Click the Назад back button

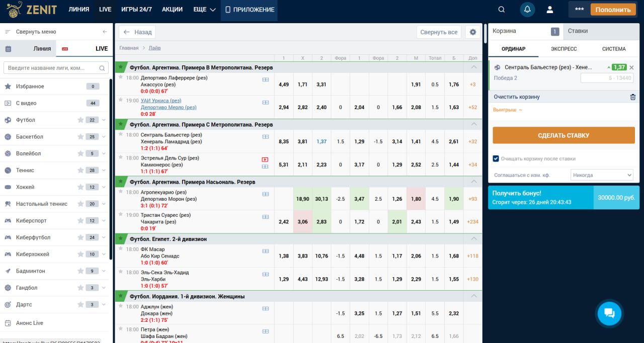click(137, 32)
